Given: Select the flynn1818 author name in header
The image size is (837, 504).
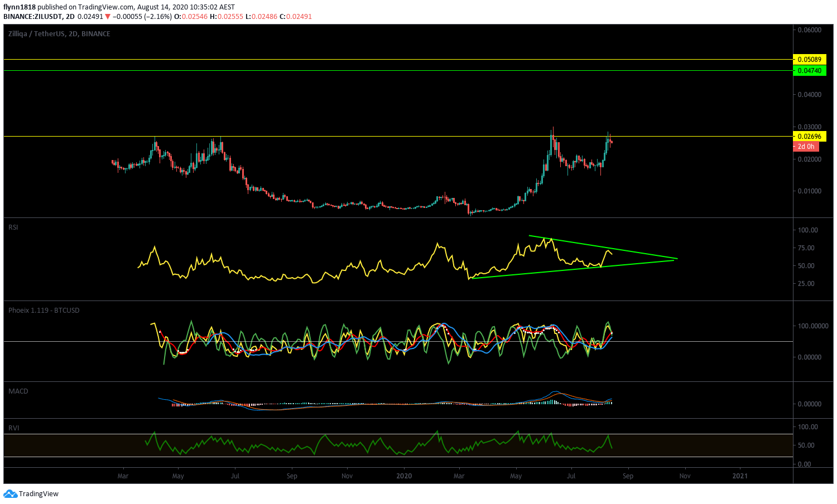Looking at the screenshot, I should coord(19,7).
